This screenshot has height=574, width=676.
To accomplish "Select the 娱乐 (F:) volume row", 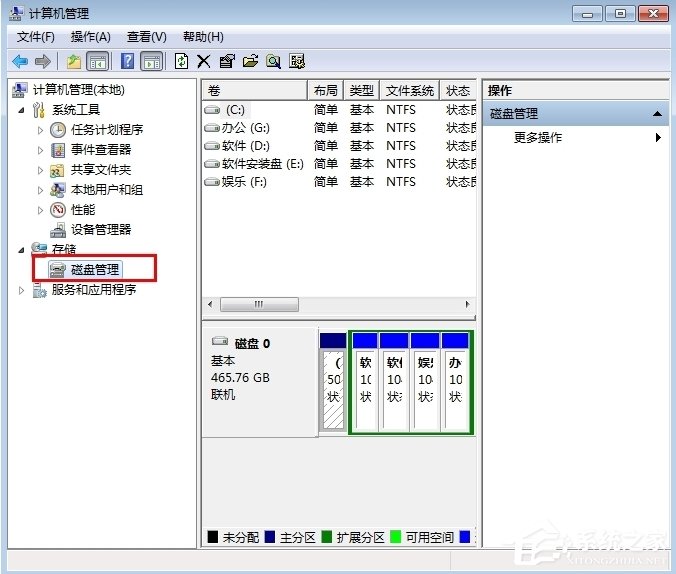I will tap(339, 182).
